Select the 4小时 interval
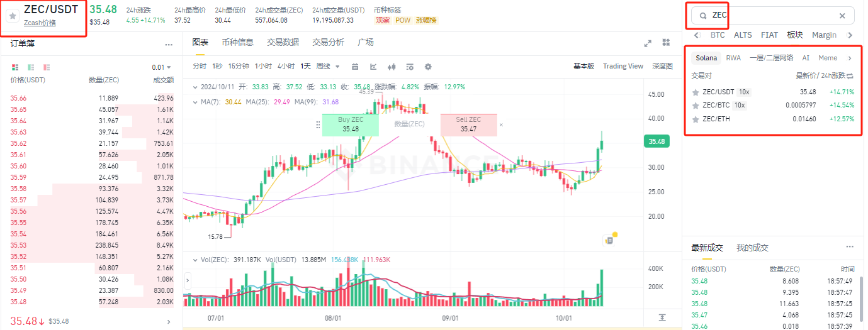868x330 pixels. tap(286, 67)
